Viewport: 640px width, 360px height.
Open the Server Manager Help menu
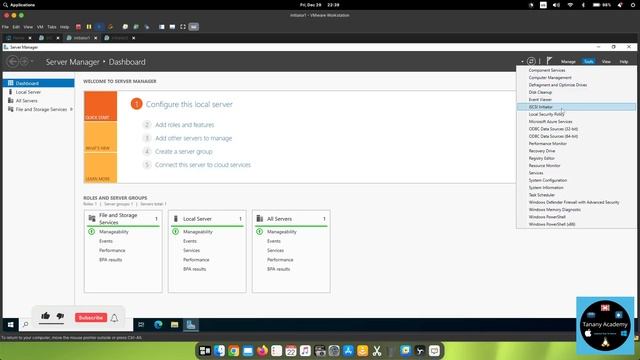coord(624,62)
